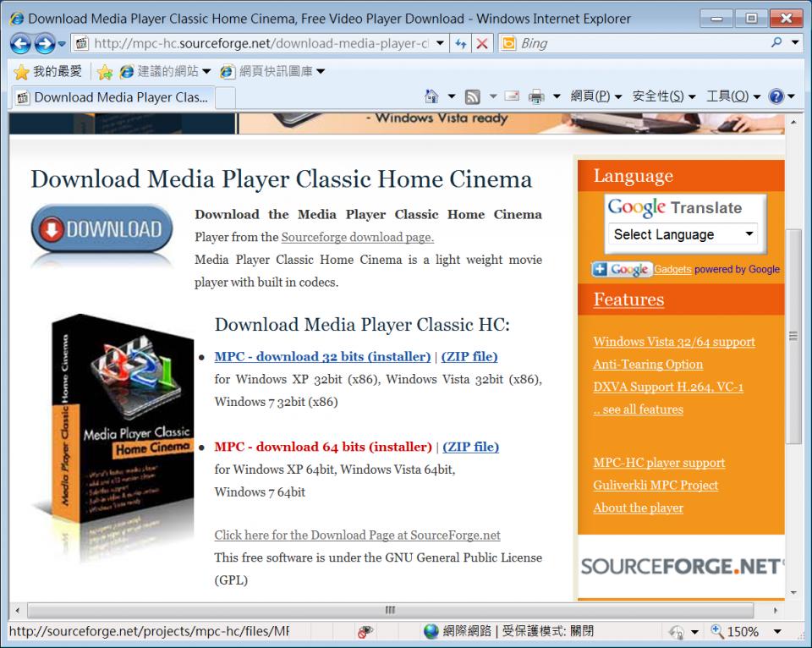
Task: Click the Refresh page icon
Action: tap(460, 43)
